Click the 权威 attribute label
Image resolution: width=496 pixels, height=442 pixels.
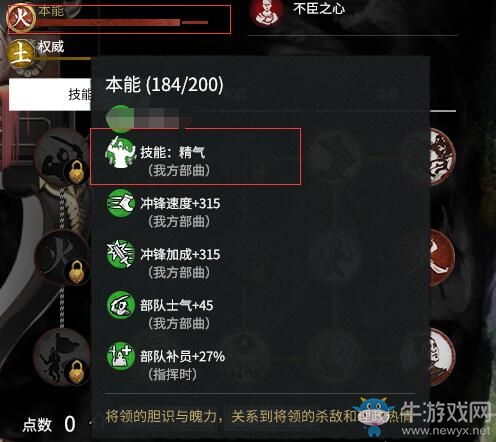pos(50,46)
